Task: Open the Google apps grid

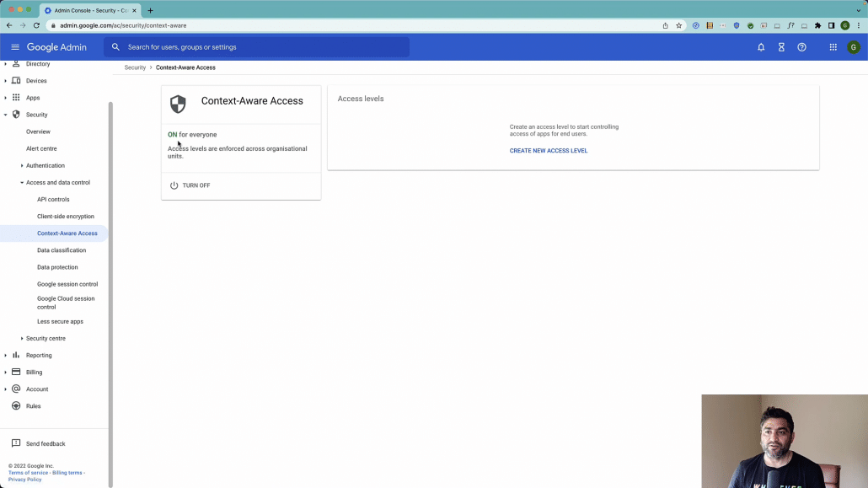Action: [x=833, y=47]
